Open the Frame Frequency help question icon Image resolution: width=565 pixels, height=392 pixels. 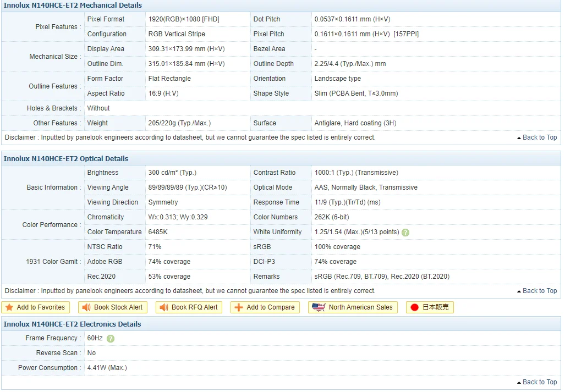[111, 339]
